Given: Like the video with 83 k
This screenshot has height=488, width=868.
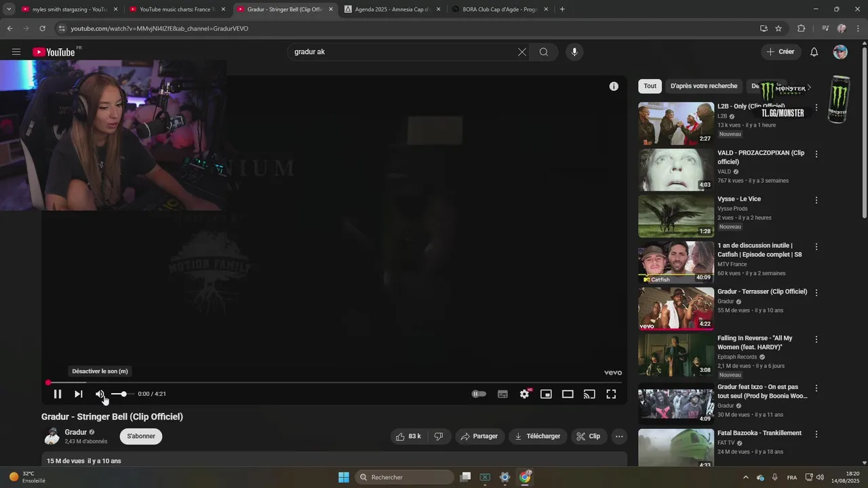Looking at the screenshot, I should pos(409,436).
